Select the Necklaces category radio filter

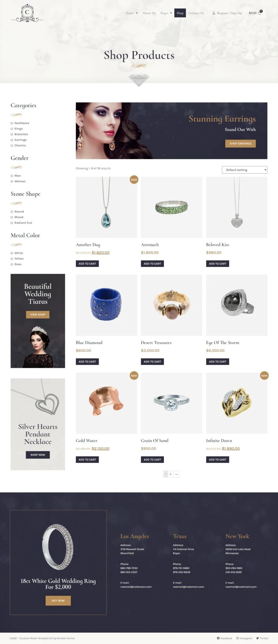[x=12, y=123]
